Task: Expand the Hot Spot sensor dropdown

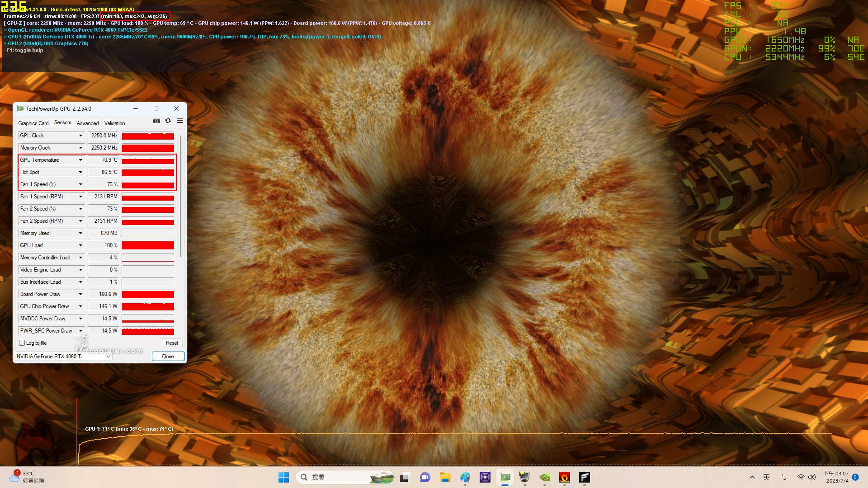Action: [x=81, y=172]
